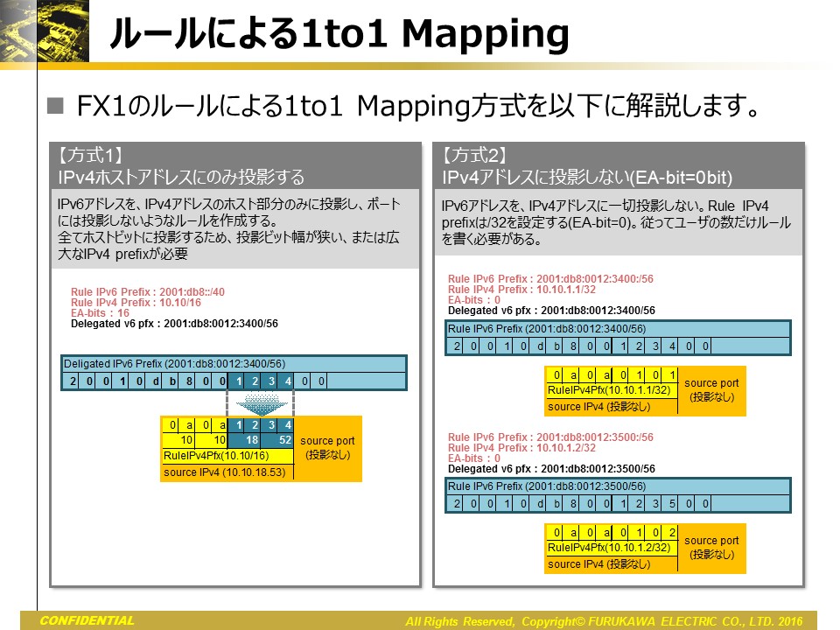Click the cell showing 18 in 方式1 diagram

tap(252, 440)
